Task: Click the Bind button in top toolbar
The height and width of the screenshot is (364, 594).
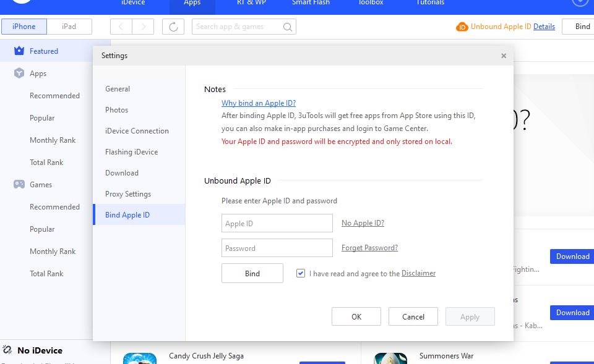Action: (x=579, y=27)
